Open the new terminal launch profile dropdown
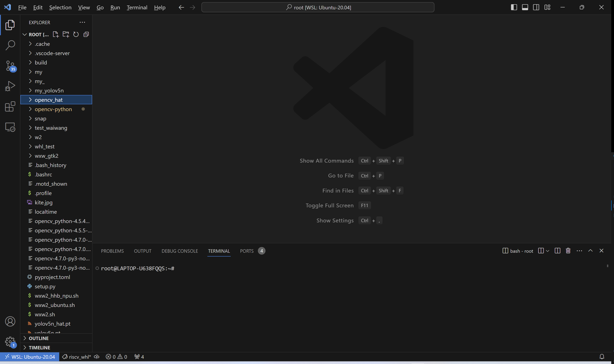The height and width of the screenshot is (364, 614). (548, 251)
